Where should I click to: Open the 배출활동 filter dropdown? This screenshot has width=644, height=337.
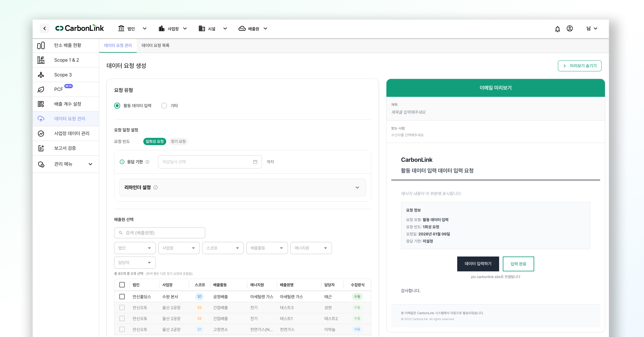point(267,248)
